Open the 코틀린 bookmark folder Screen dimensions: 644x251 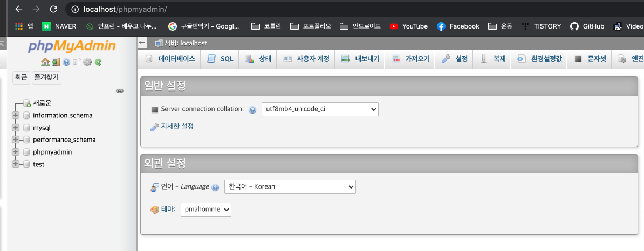click(266, 26)
